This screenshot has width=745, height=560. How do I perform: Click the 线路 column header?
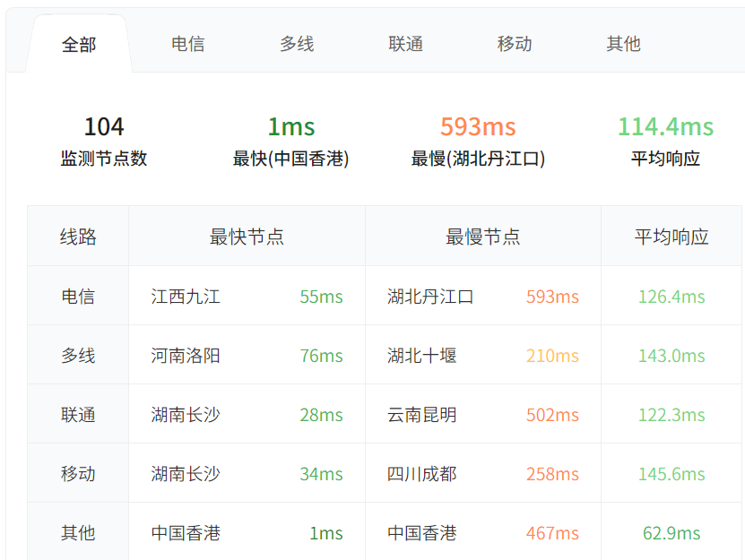tap(78, 237)
